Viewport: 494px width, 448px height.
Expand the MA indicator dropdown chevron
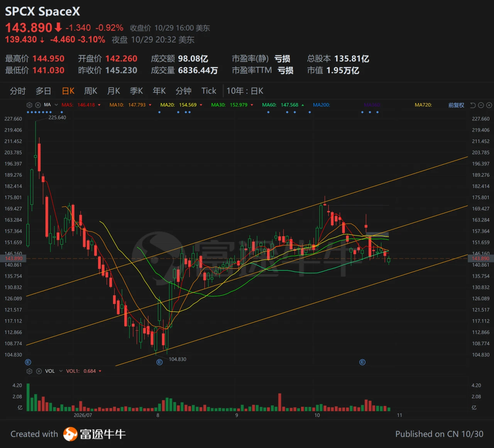point(56,105)
